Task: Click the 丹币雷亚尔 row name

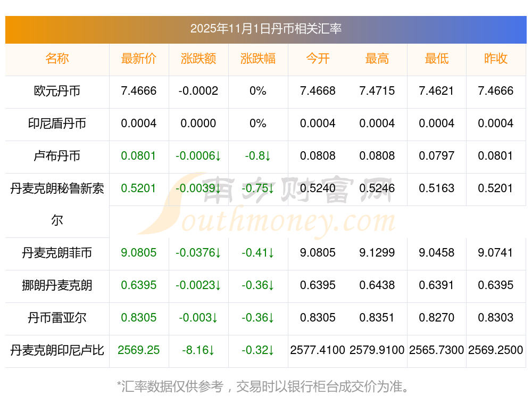Action: tap(57, 318)
